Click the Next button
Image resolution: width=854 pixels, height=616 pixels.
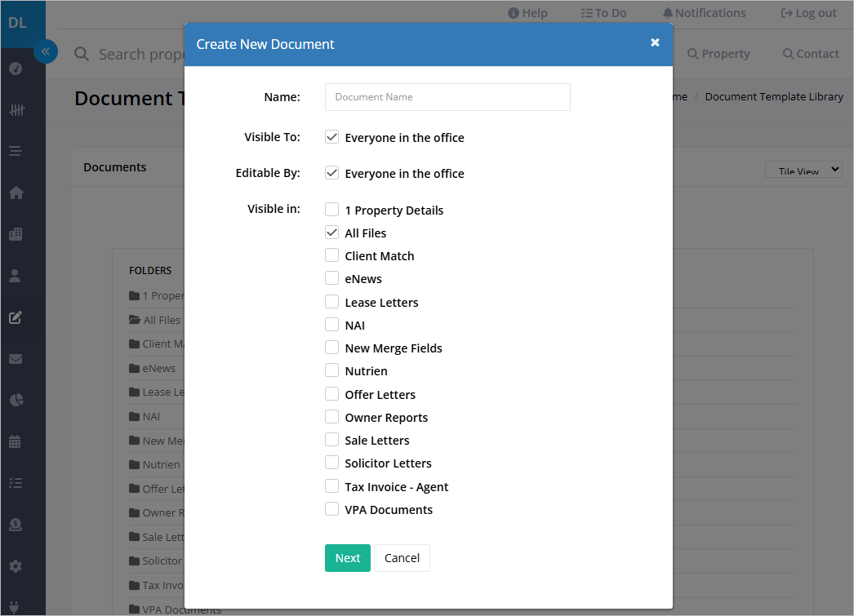tap(348, 558)
